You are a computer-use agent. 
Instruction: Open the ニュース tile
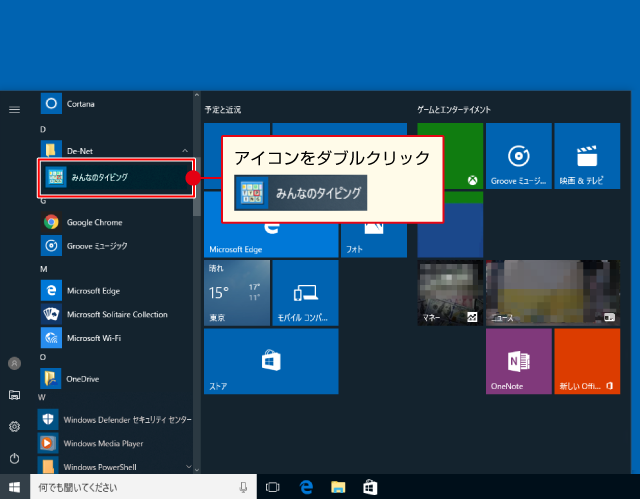[x=553, y=293]
